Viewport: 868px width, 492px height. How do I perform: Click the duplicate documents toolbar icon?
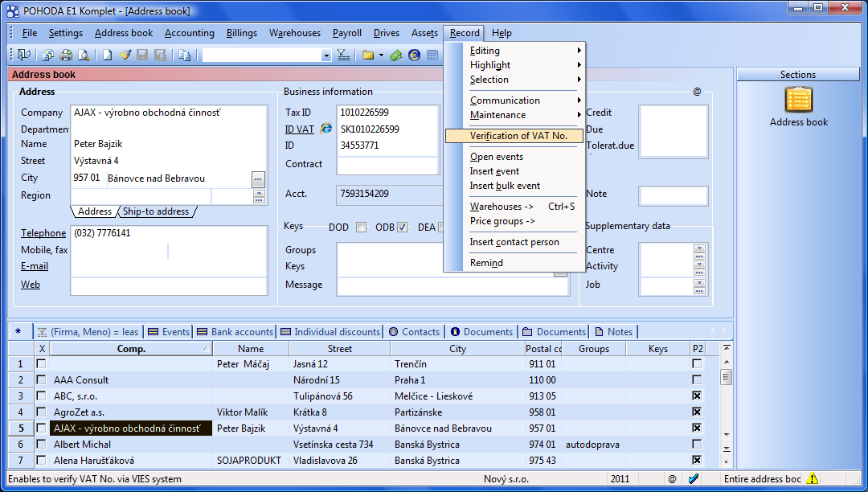coord(184,55)
